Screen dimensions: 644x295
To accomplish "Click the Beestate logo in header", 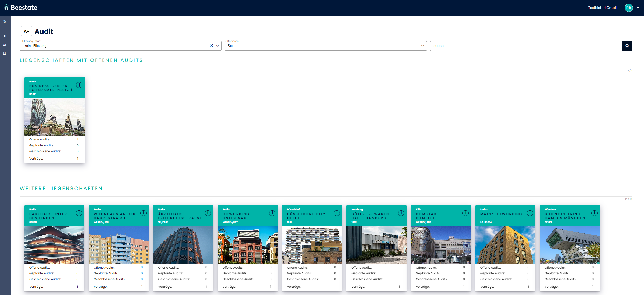I will tap(21, 8).
